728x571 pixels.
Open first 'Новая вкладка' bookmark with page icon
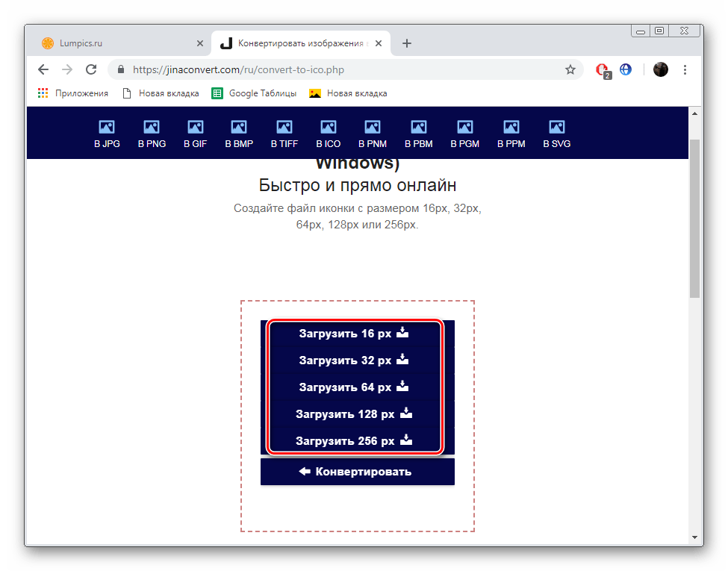click(161, 93)
